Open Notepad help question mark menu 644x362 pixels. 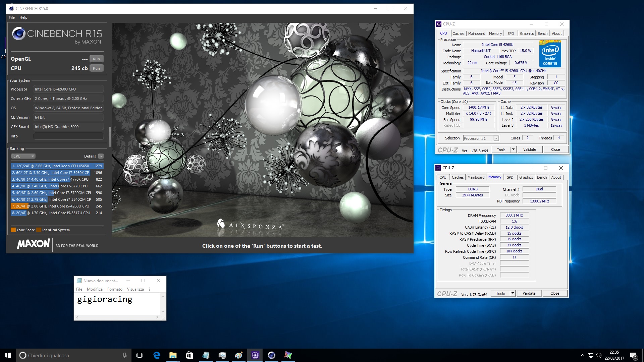click(x=149, y=289)
